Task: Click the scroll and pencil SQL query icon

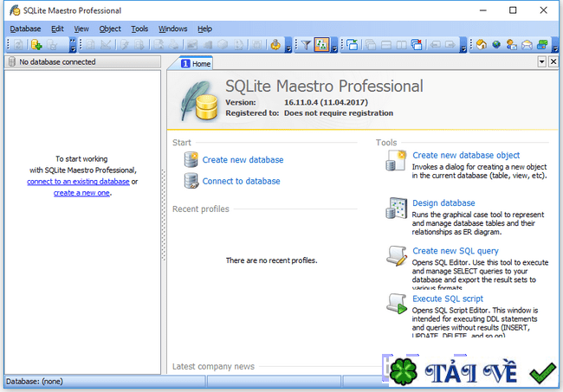Action: click(397, 256)
